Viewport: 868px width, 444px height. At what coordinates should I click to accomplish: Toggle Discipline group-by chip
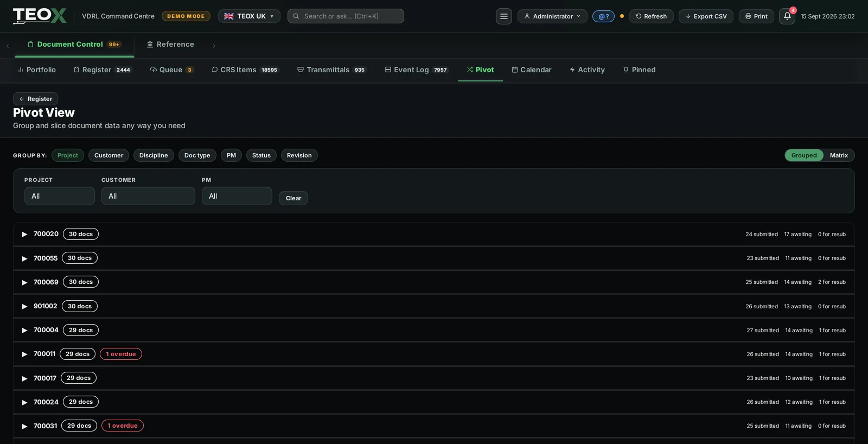click(x=154, y=155)
